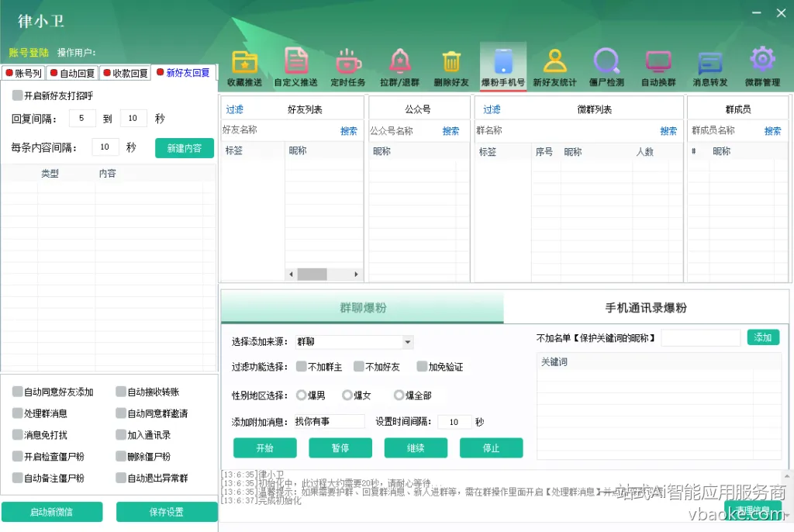Open the 收藏推送 toolbar icon
This screenshot has height=532, width=794.
pyautogui.click(x=244, y=67)
